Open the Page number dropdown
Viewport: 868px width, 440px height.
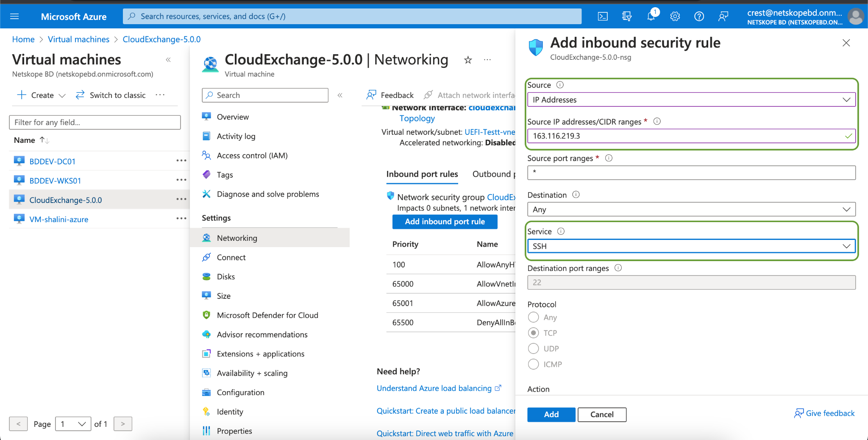coord(73,424)
